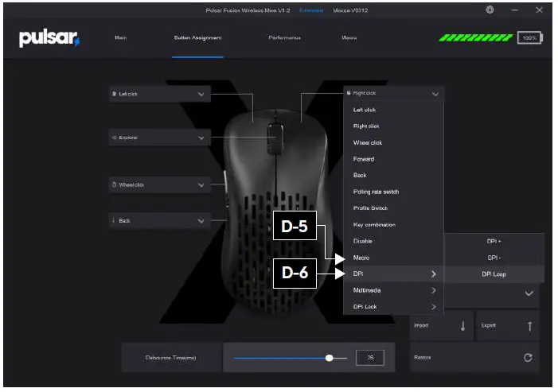Click the Firmware link in title bar
The image size is (558, 392).
pyautogui.click(x=311, y=10)
